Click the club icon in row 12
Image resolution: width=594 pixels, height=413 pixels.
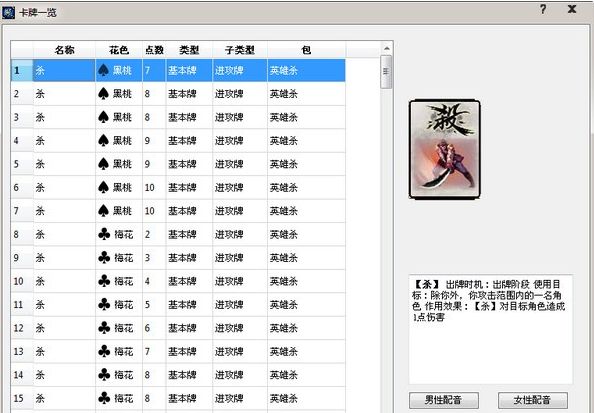pyautogui.click(x=104, y=328)
